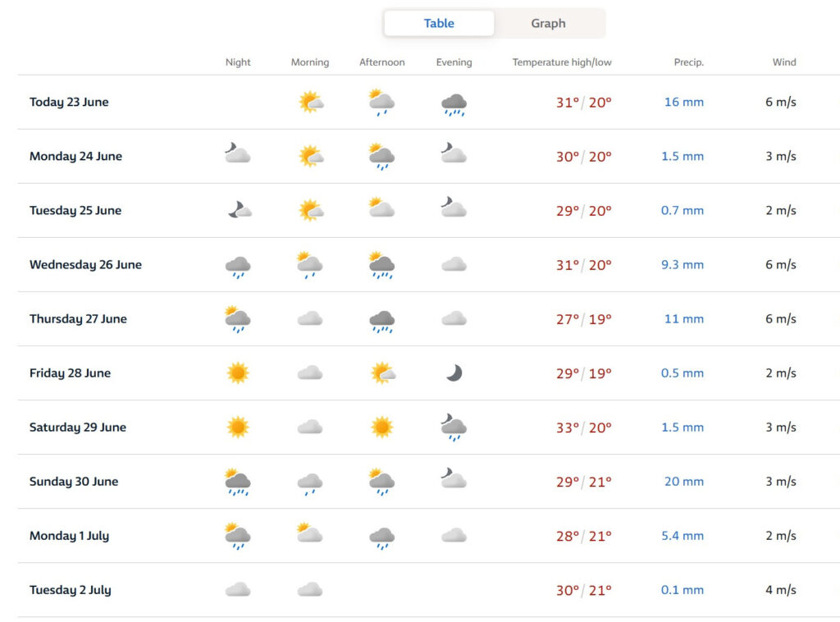Expand the Tuesday 2 July day details
Viewport: 840px width, 622px height.
click(70, 590)
